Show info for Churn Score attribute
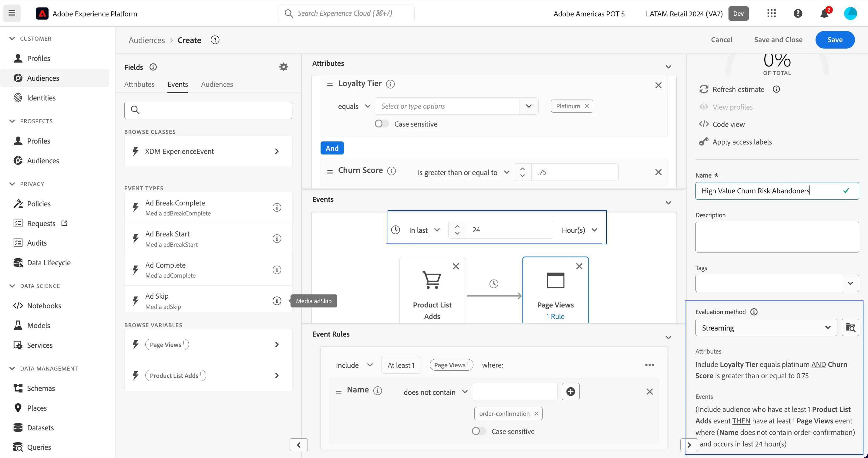 [391, 171]
